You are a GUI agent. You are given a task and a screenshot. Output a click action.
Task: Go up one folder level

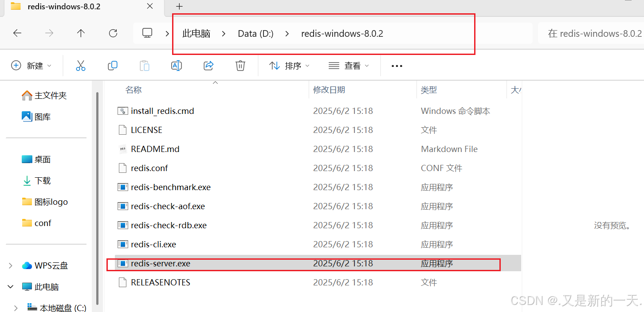click(x=81, y=33)
